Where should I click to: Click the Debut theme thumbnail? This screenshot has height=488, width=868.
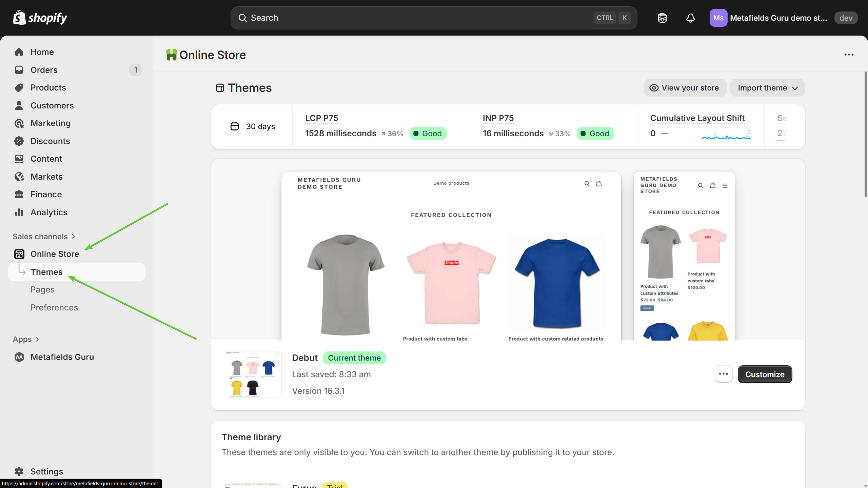[253, 374]
